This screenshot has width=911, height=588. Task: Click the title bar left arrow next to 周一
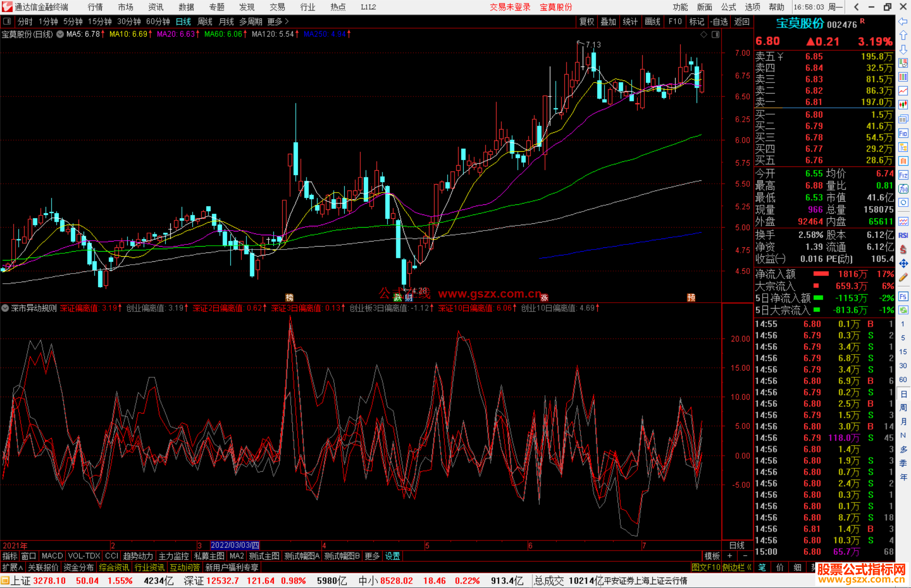(856, 7)
